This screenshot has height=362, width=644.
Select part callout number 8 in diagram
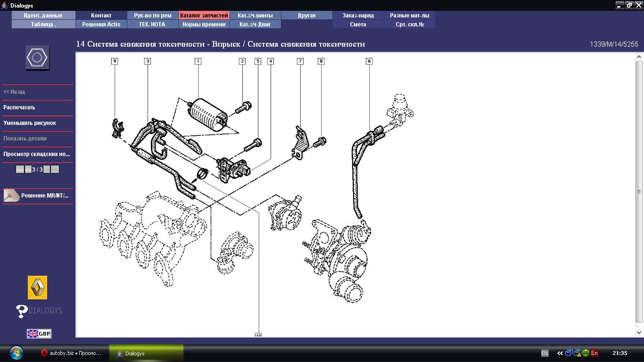pyautogui.click(x=321, y=61)
